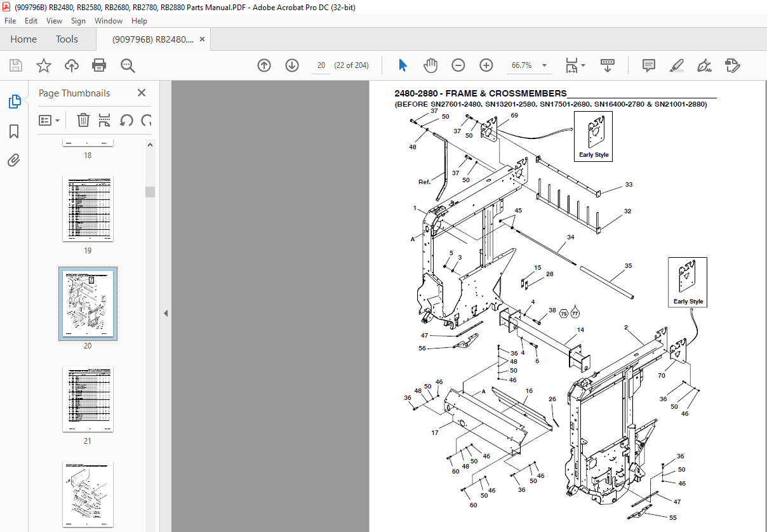Rotate pages counterclockwise in thumbnails panel
This screenshot has width=767, height=532.
coord(126,120)
